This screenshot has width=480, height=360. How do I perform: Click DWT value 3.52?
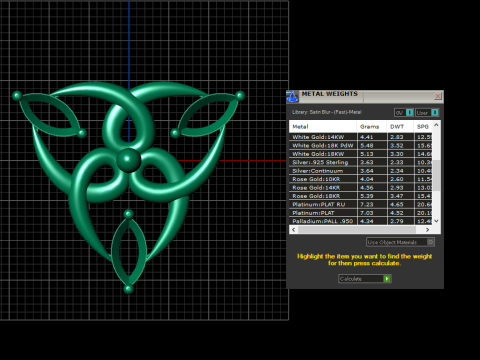point(397,146)
